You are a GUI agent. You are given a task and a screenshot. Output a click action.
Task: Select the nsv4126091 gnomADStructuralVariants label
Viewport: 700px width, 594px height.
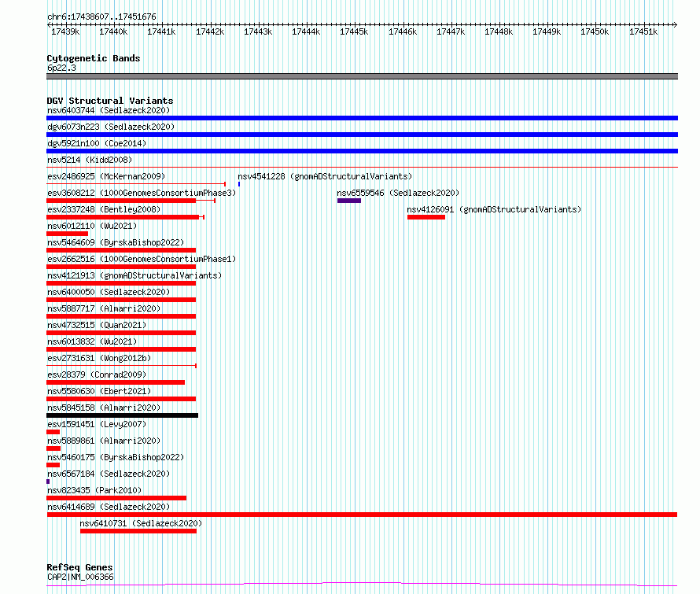coord(494,209)
